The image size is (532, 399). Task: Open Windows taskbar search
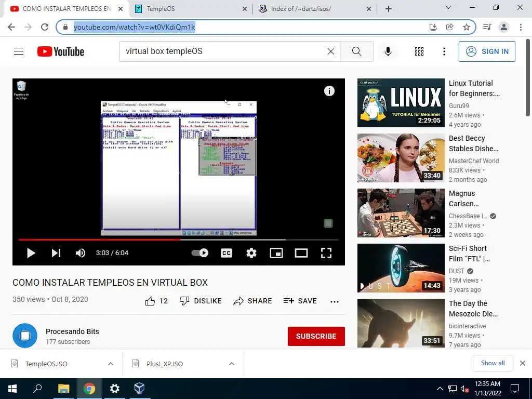(x=37, y=389)
